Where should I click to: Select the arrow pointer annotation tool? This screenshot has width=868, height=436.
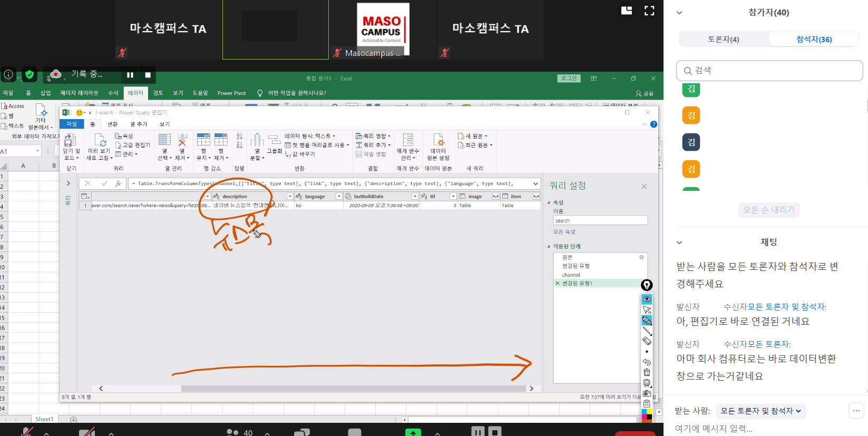pyautogui.click(x=647, y=310)
